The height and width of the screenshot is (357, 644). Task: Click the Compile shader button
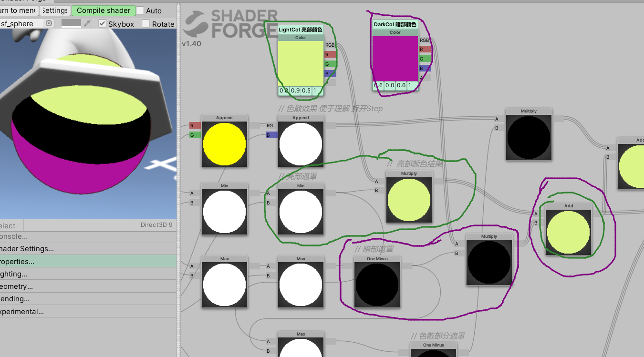104,10
